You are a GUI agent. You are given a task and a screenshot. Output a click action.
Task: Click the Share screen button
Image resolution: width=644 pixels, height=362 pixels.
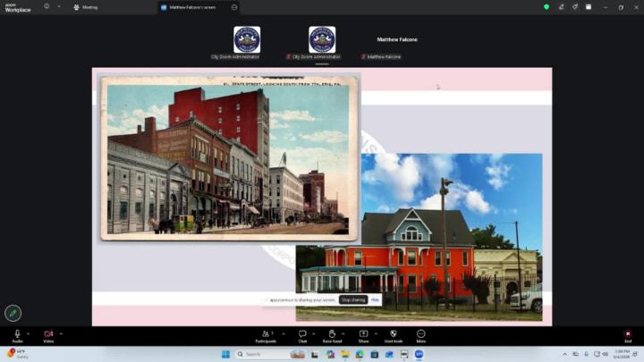[363, 336]
